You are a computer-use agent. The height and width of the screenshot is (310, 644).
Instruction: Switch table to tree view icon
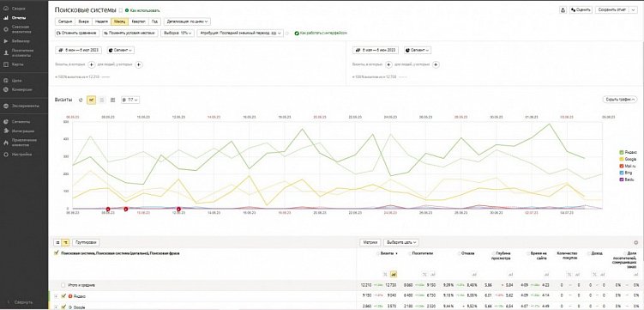coord(65,243)
